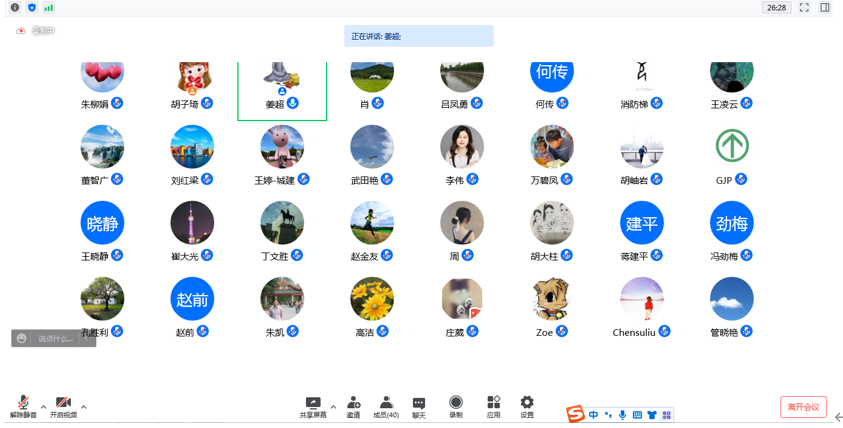The width and height of the screenshot is (843, 428).
Task: Toggle the side panel layout icon
Action: [825, 8]
